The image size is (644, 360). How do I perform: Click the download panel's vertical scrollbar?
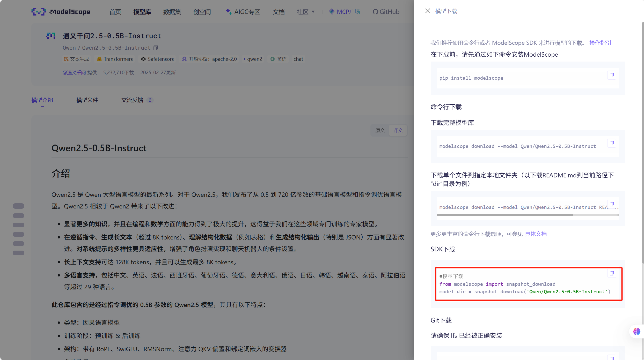pos(643,142)
